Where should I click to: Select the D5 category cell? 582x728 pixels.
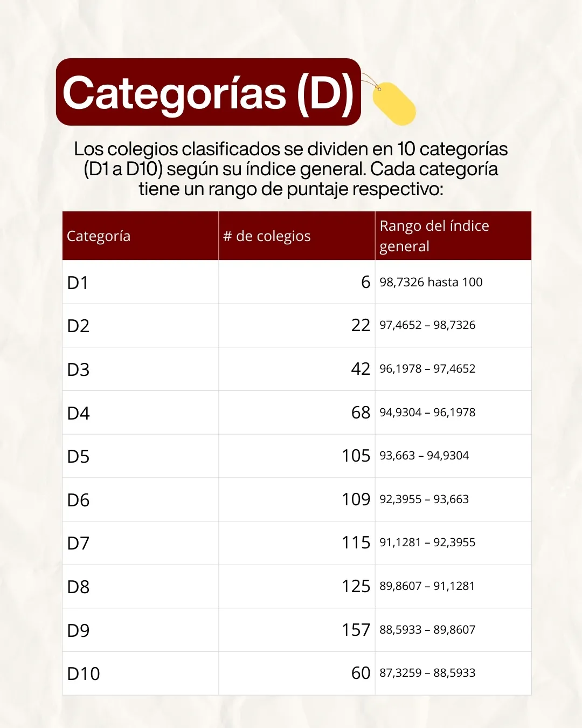78,456
